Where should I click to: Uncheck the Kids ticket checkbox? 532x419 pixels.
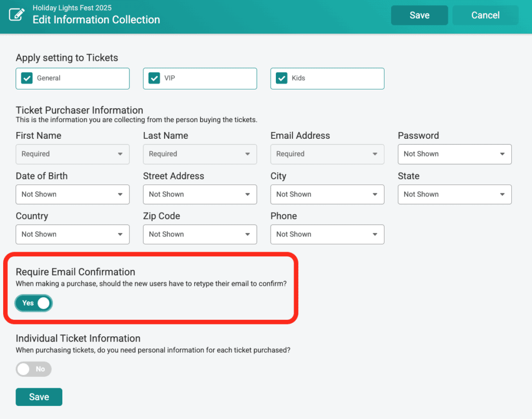click(x=282, y=78)
